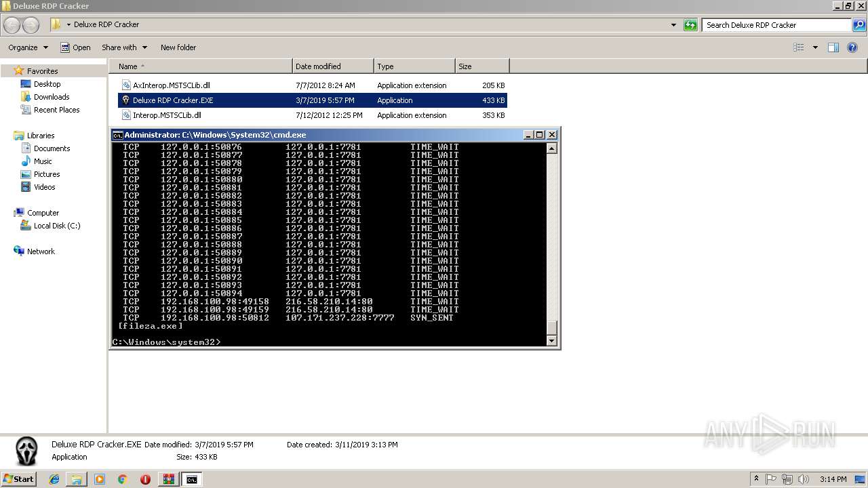868x488 pixels.
Task: Click the 107.171.237.228:7777 address line
Action: (x=340, y=318)
